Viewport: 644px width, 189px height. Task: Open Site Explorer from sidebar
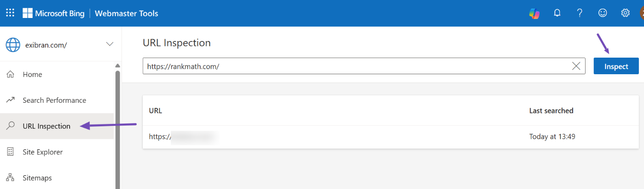coord(42,152)
